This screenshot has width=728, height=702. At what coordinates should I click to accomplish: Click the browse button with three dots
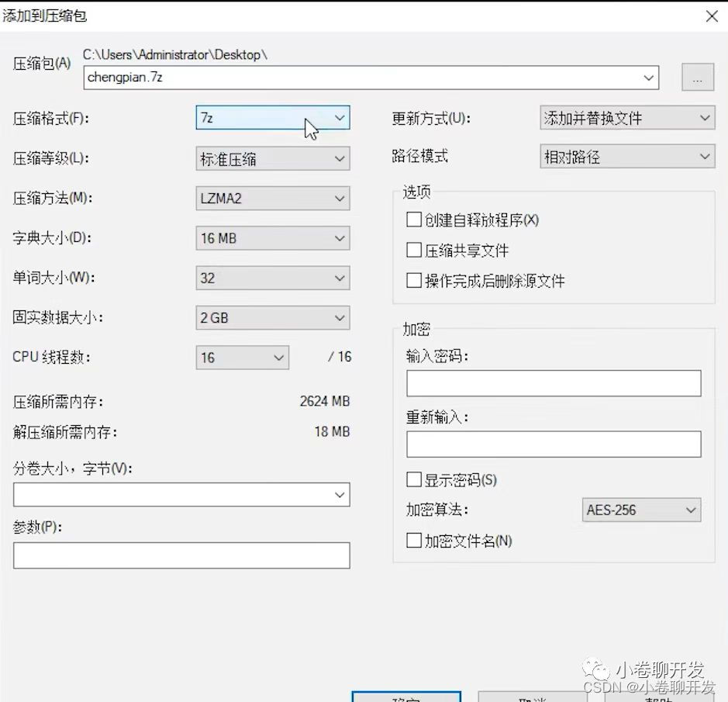tap(697, 77)
